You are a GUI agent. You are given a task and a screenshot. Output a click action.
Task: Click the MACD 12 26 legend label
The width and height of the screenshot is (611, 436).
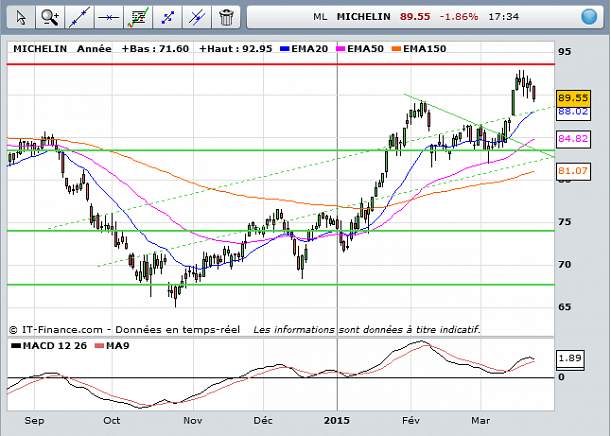55,346
